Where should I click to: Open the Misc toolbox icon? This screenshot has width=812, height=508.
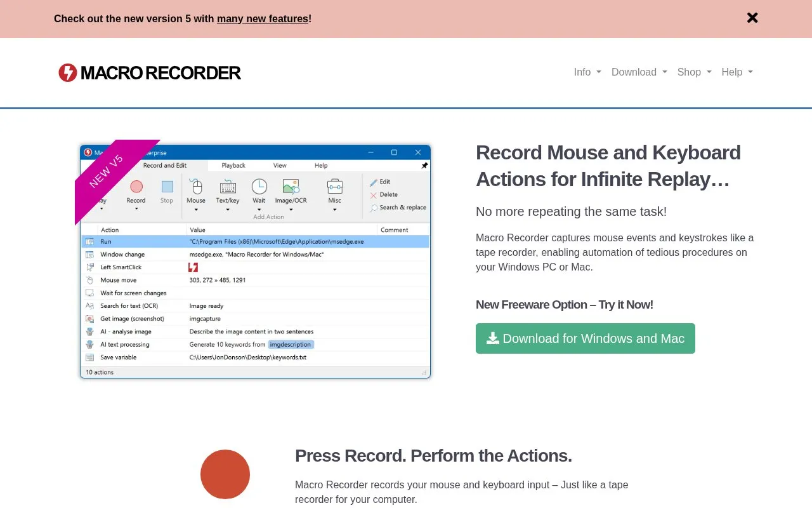coord(335,187)
